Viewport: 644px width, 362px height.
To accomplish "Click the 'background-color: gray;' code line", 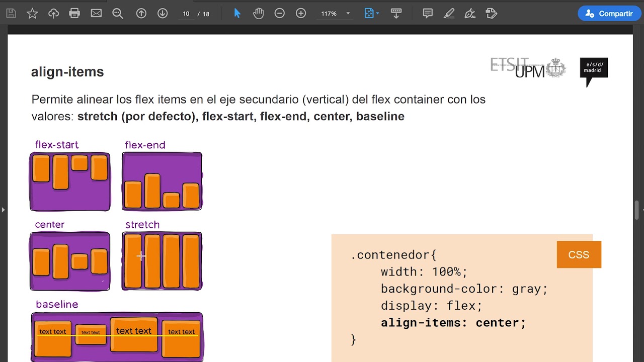I will point(464,289).
